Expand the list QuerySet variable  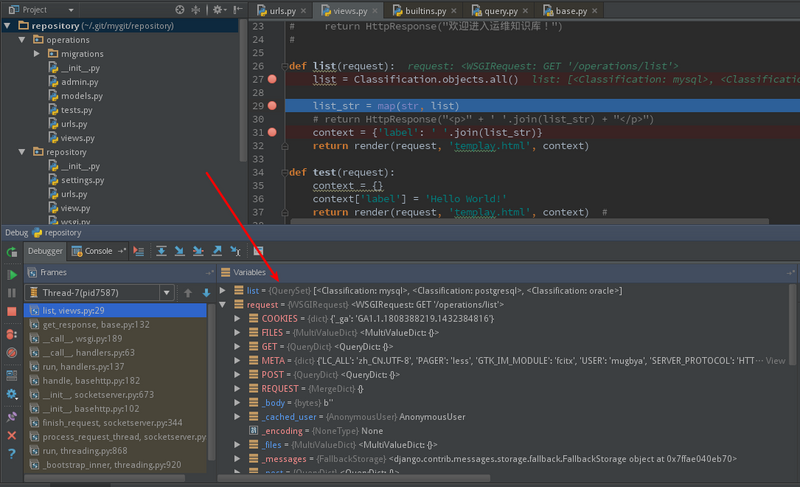pos(222,291)
